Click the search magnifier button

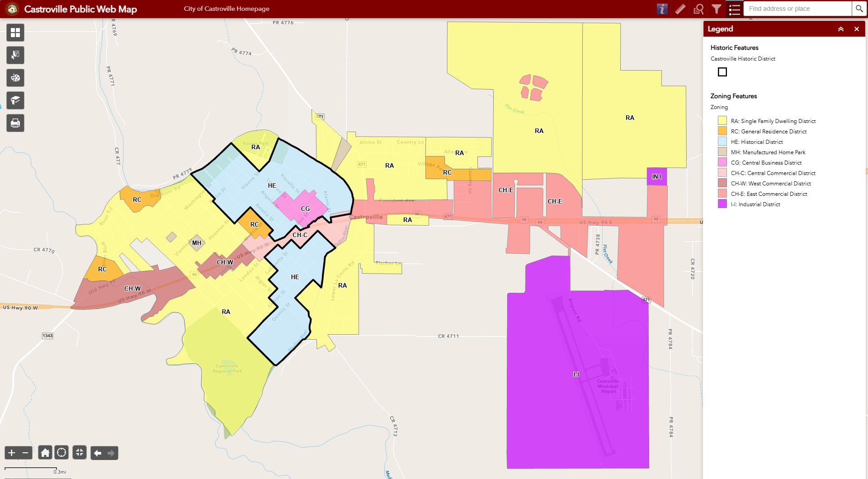(x=859, y=9)
